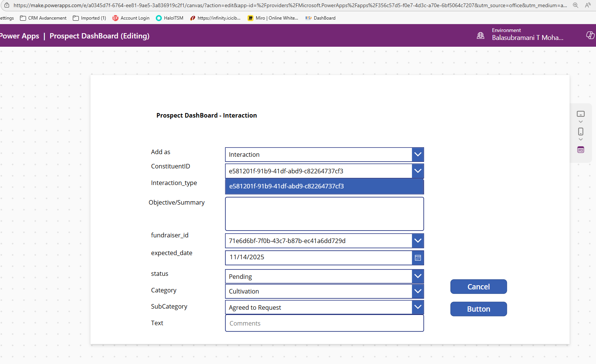Expand options below tablet preview icon
The width and height of the screenshot is (596, 364).
pyautogui.click(x=581, y=122)
